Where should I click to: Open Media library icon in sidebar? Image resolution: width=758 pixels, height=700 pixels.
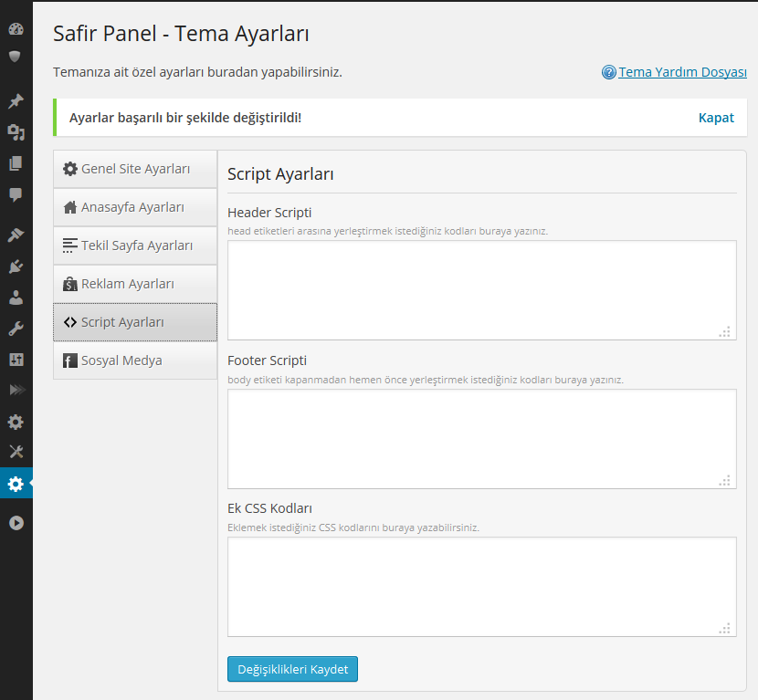tap(16, 132)
